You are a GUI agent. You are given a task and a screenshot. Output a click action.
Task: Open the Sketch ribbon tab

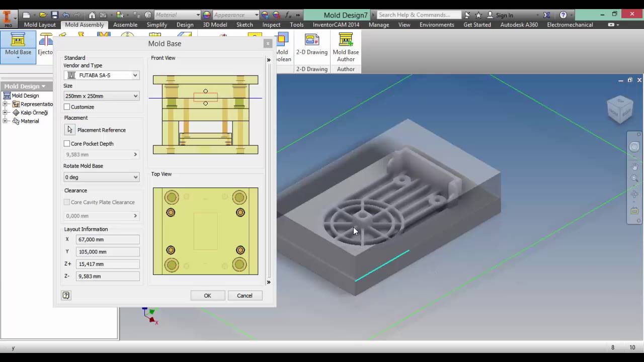245,25
